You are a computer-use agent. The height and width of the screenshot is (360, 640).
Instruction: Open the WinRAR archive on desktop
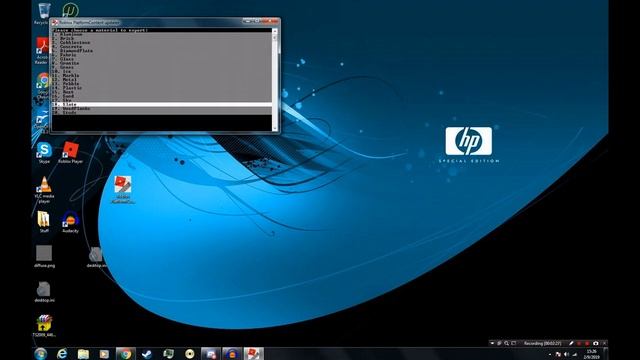(44, 326)
